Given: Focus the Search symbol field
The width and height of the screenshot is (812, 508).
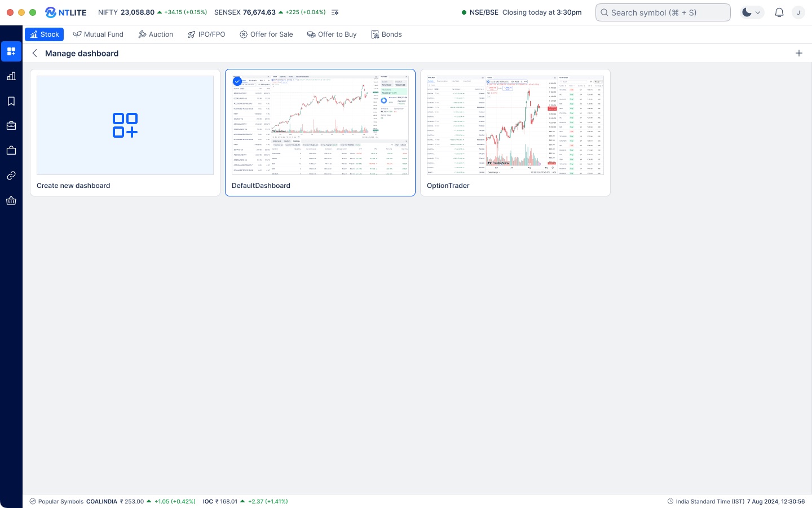Looking at the screenshot, I should [x=663, y=12].
